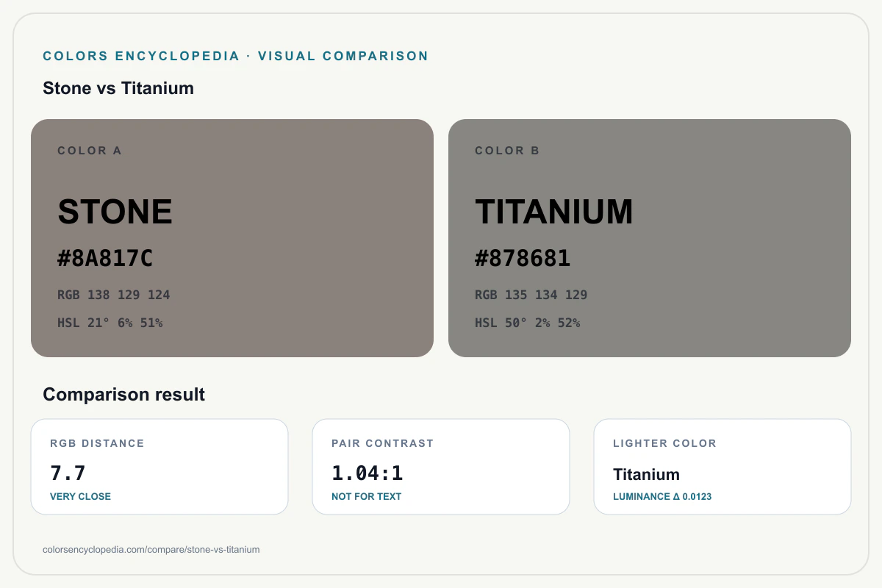Click the TITANIUM color name heading

point(554,212)
